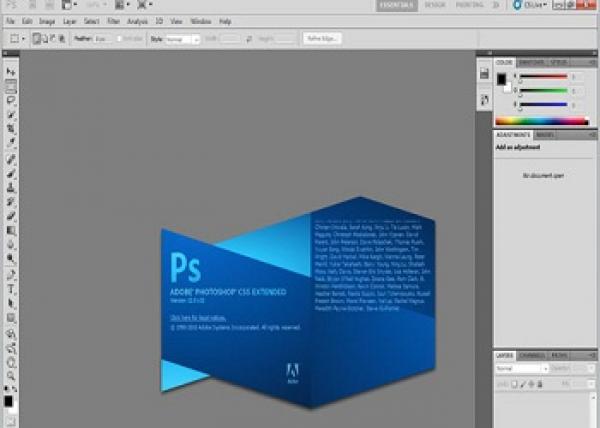Select the Clone Stamp tool
Viewport: 600px width, 428px height.
(x=11, y=187)
